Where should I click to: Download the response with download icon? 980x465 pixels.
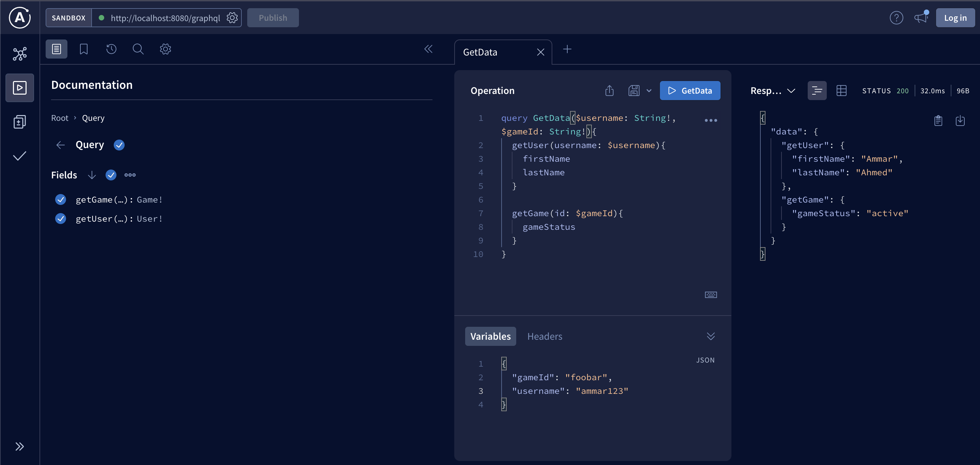click(960, 121)
